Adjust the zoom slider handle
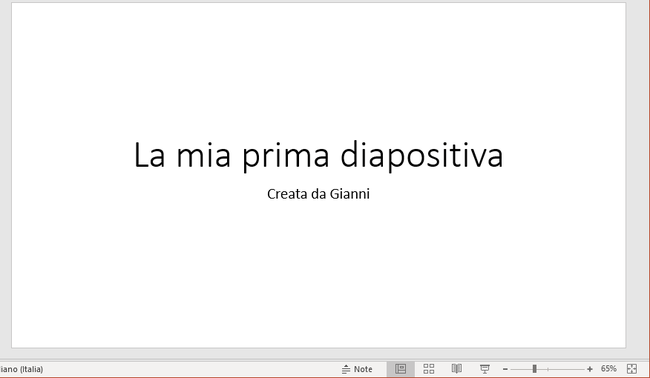The height and width of the screenshot is (378, 650). tap(534, 369)
